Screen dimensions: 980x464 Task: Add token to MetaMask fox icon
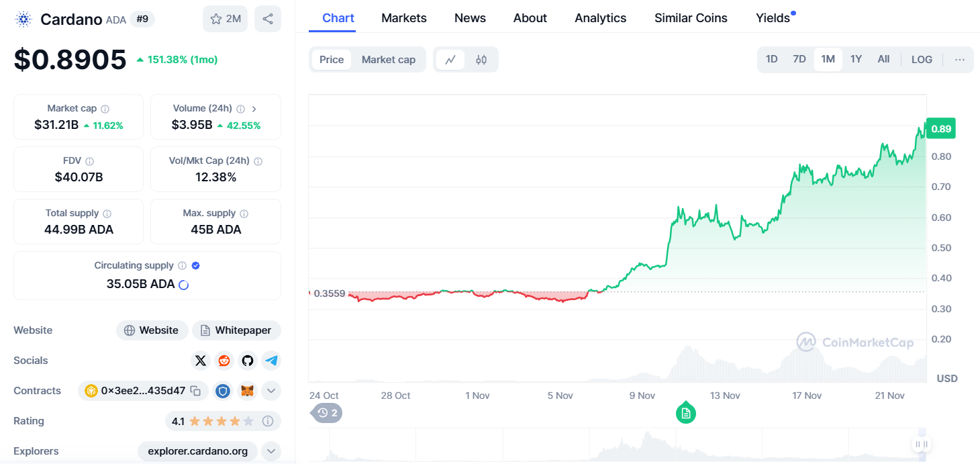tap(248, 391)
